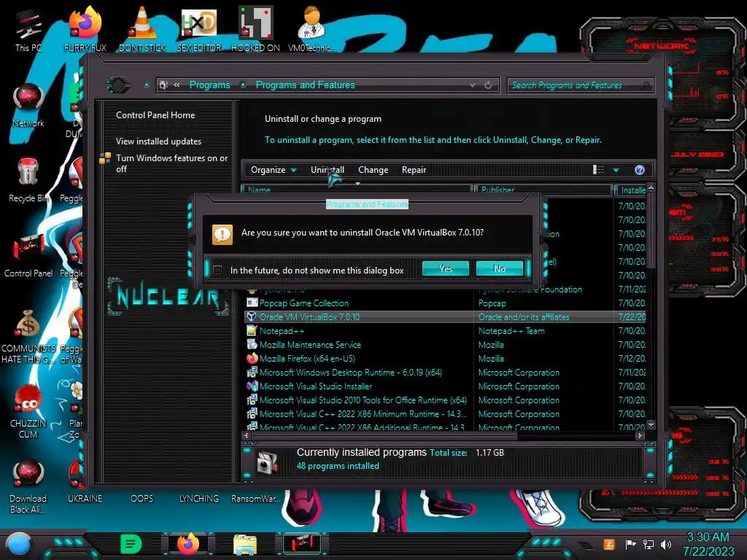
Task: Click horizontal scrollbar left arrow
Action: (247, 435)
